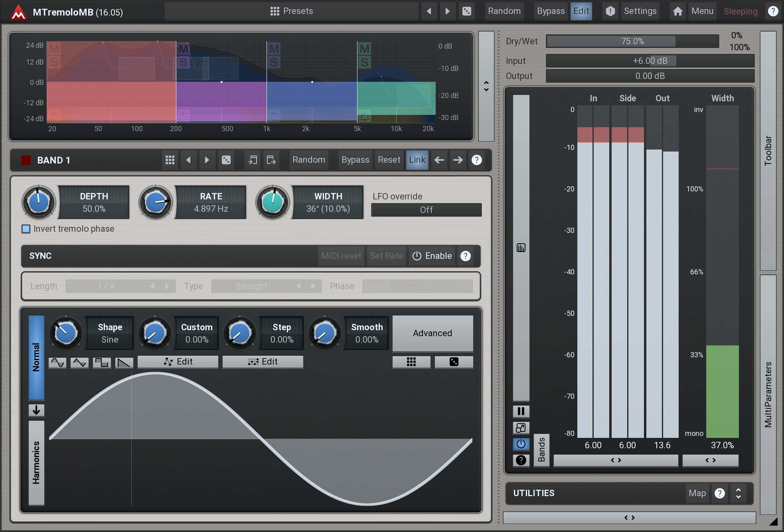The width and height of the screenshot is (784, 532).
Task: Switch to Harmonics shape tab
Action: (x=36, y=463)
